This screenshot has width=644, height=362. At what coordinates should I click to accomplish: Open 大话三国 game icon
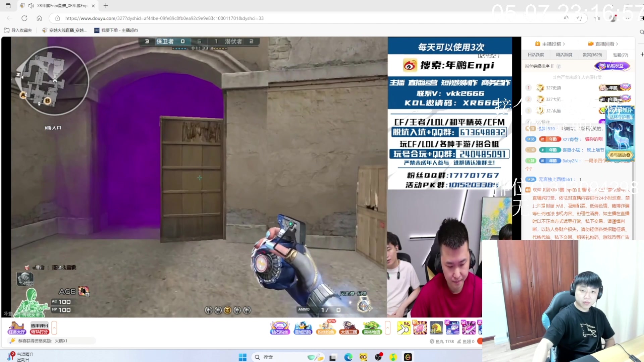[349, 327]
